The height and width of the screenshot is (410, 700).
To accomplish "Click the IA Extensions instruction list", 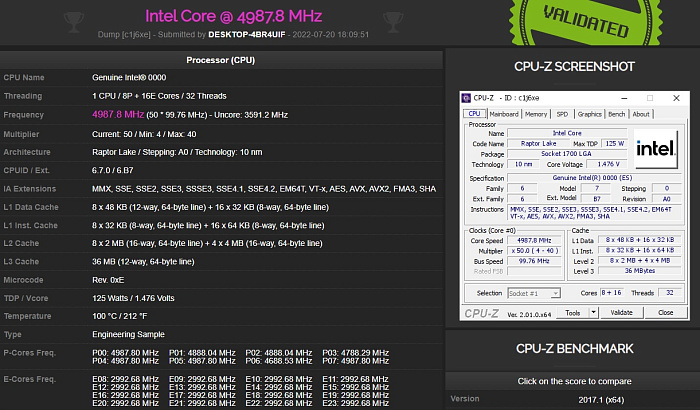I will (264, 189).
